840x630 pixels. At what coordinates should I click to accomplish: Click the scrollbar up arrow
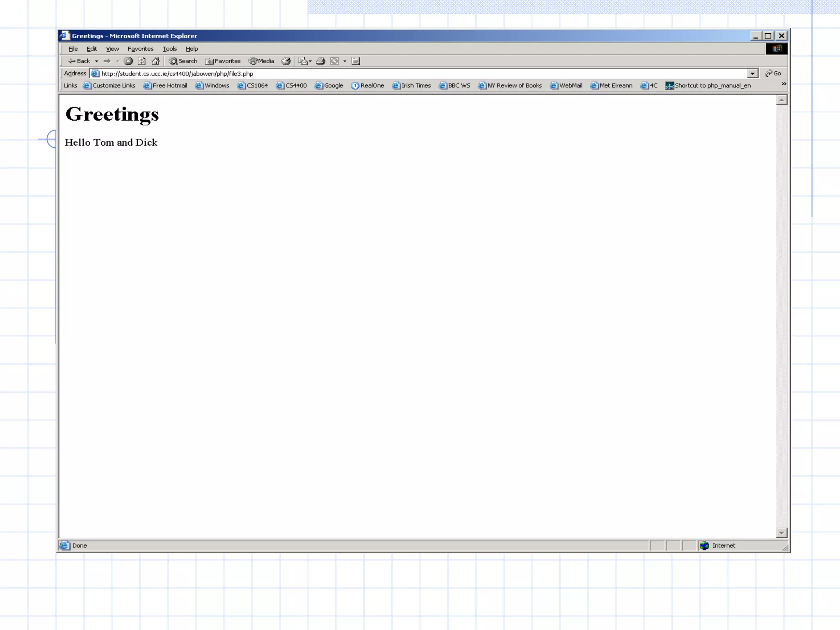tap(782, 100)
